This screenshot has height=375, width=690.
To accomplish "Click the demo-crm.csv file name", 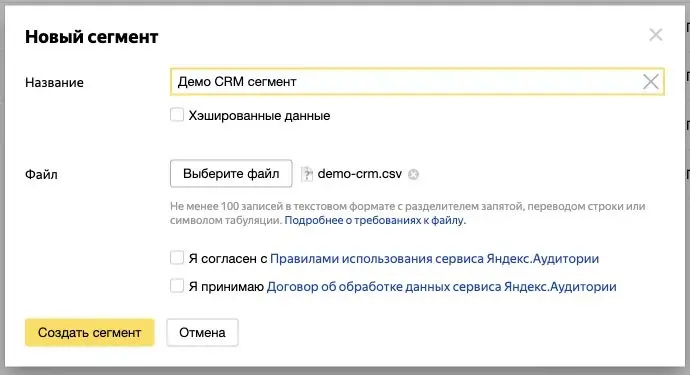I will coord(360,174).
